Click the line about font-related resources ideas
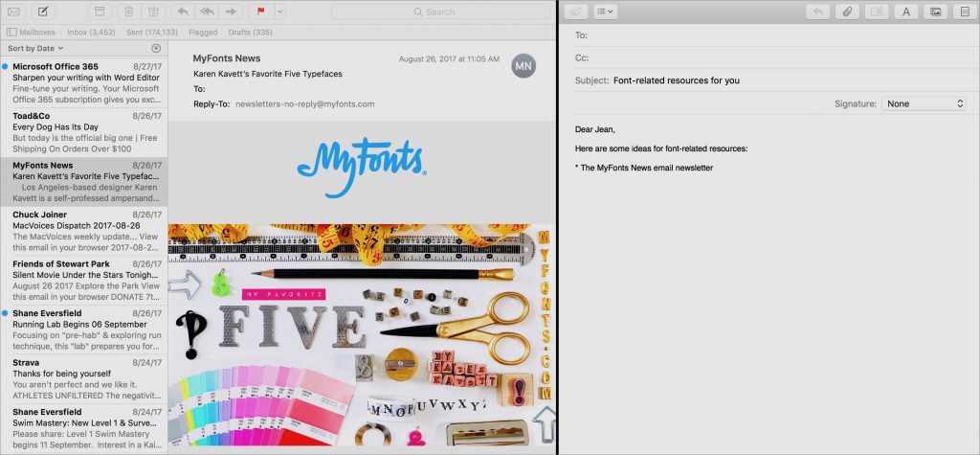 (661, 149)
